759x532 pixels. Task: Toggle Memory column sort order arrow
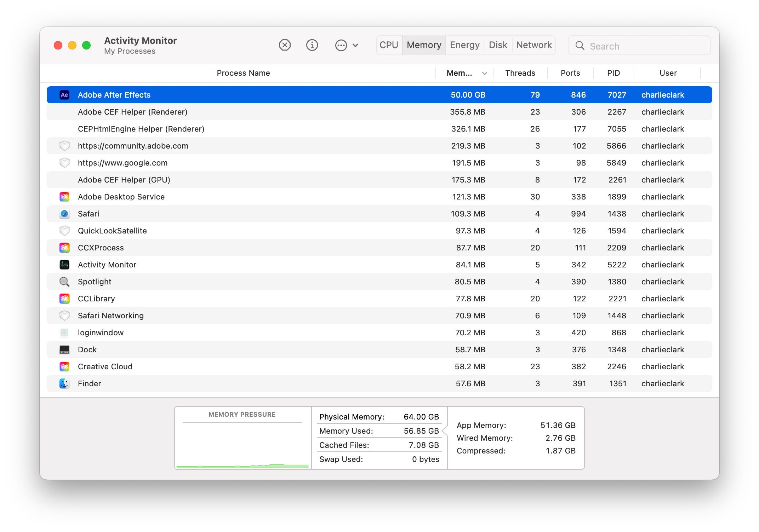tap(485, 73)
